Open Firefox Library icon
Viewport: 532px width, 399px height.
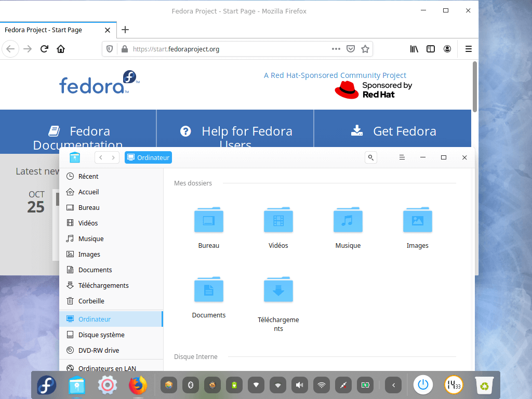point(414,49)
